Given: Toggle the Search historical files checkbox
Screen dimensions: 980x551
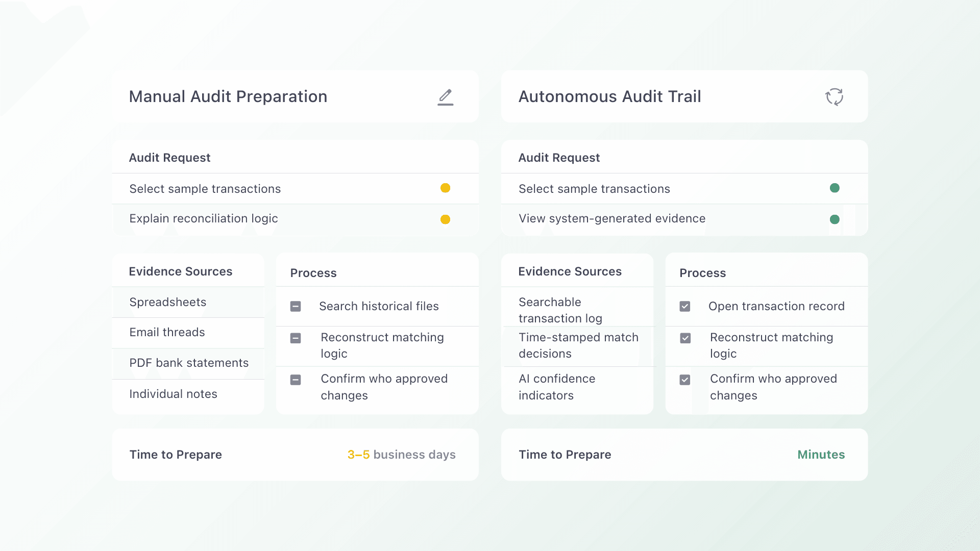Looking at the screenshot, I should pyautogui.click(x=296, y=307).
